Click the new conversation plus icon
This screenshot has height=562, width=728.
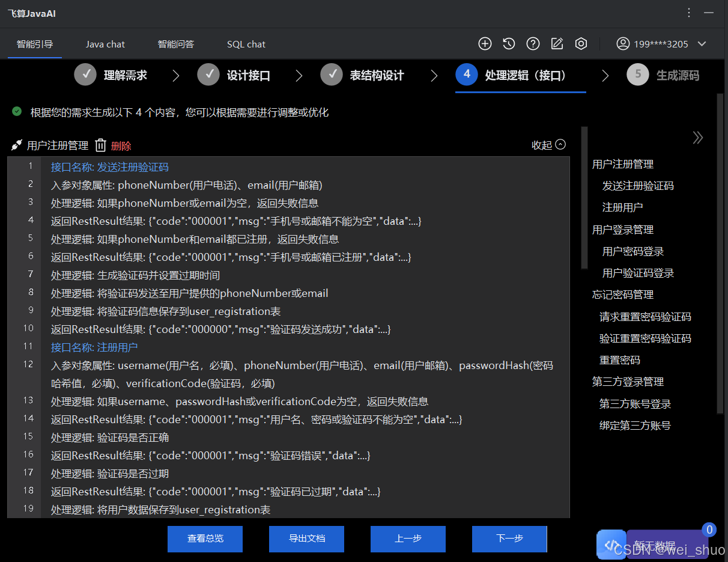[x=485, y=44]
